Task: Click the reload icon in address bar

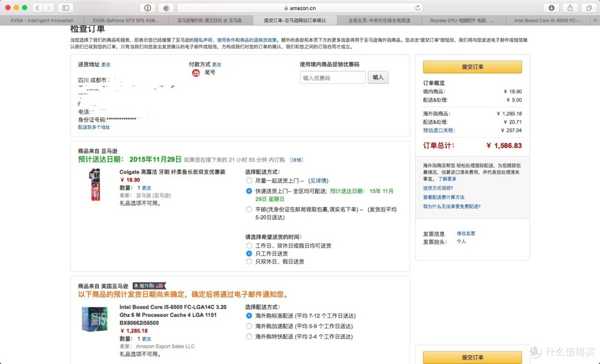Action: pyautogui.click(x=417, y=8)
